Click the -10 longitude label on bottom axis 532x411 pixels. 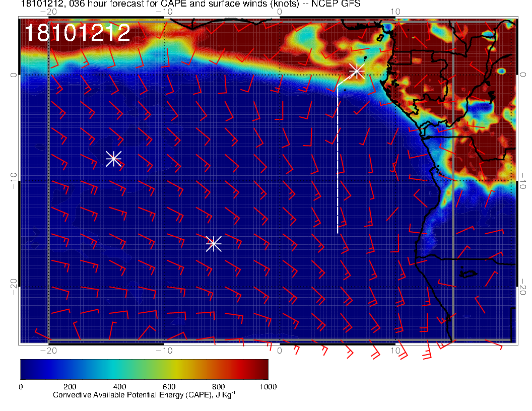click(x=164, y=351)
